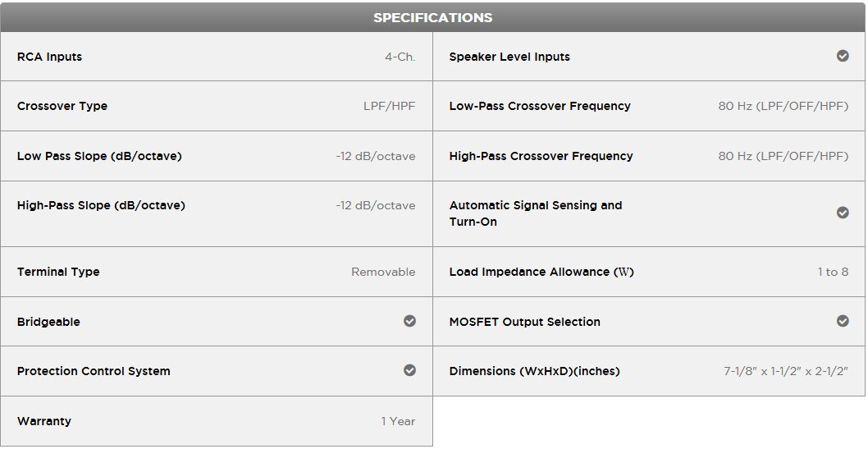Viewport: 868px width, 449px height.
Task: Click the Low-Pass Crossover Frequency label
Action: click(540, 106)
